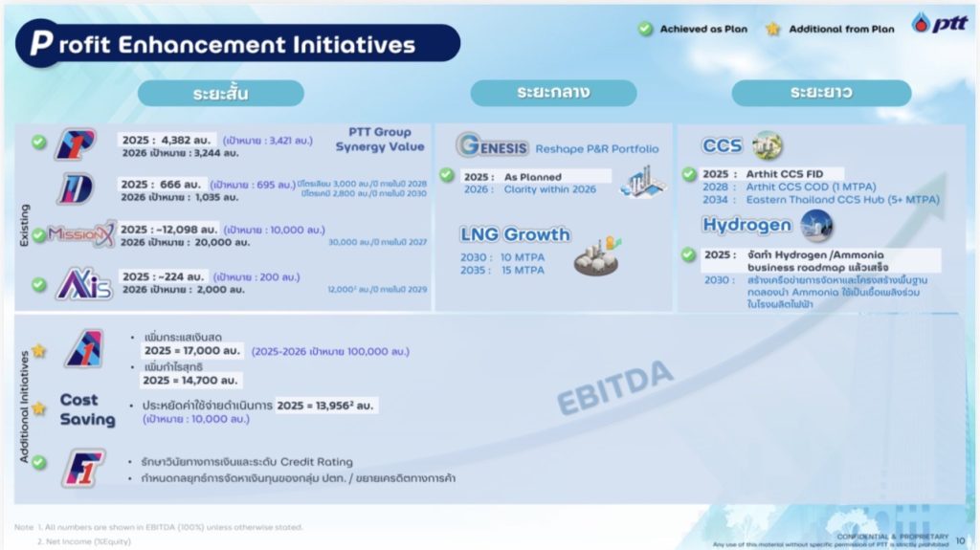Click the round icon beside Hydrogen heading
The image size is (980, 550).
[816, 226]
